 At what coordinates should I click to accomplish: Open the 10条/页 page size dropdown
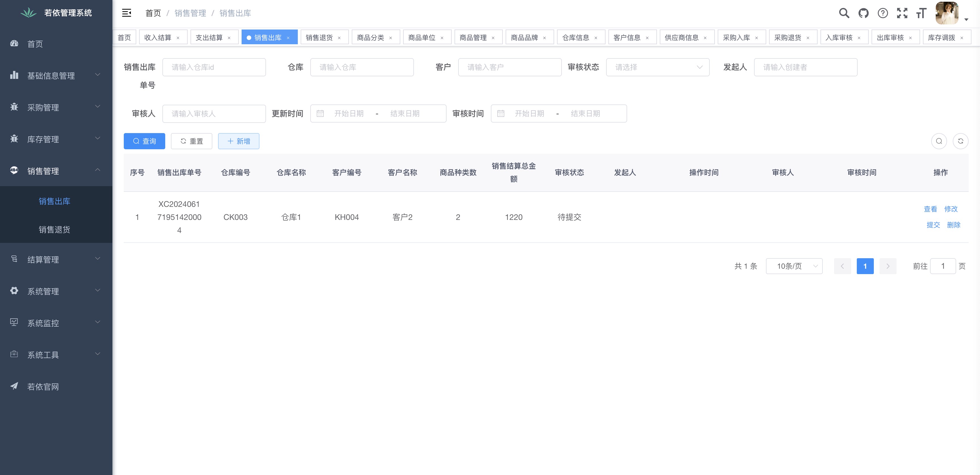point(794,266)
